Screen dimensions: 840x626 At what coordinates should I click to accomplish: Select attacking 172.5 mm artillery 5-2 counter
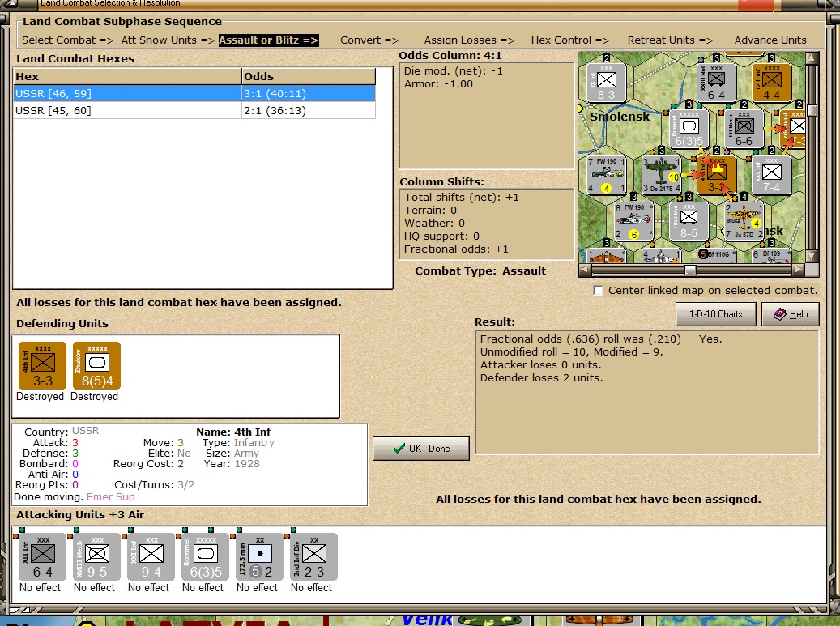click(260, 557)
